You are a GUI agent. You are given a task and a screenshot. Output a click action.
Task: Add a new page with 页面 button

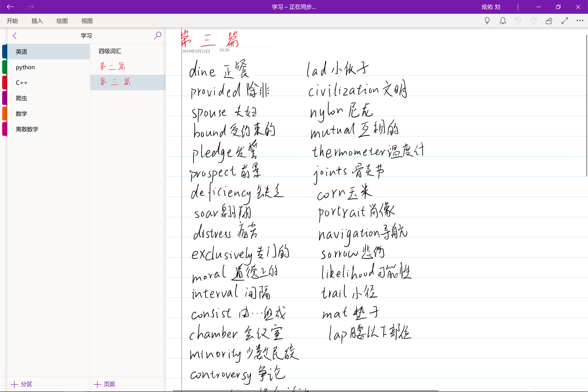[x=104, y=384]
